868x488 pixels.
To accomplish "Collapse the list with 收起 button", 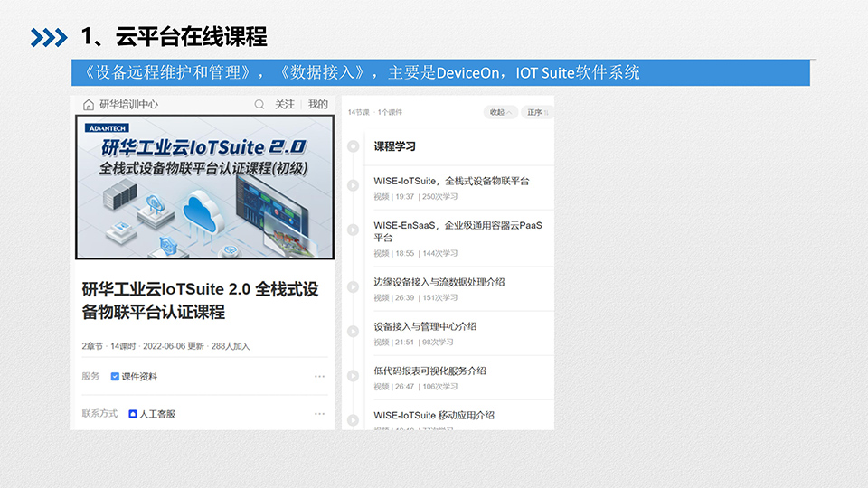I will 500,112.
